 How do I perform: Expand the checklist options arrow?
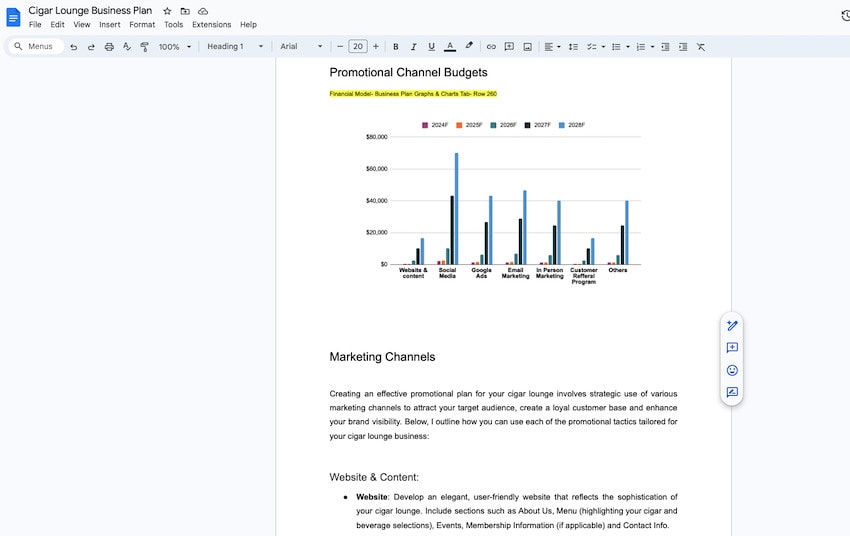point(603,47)
